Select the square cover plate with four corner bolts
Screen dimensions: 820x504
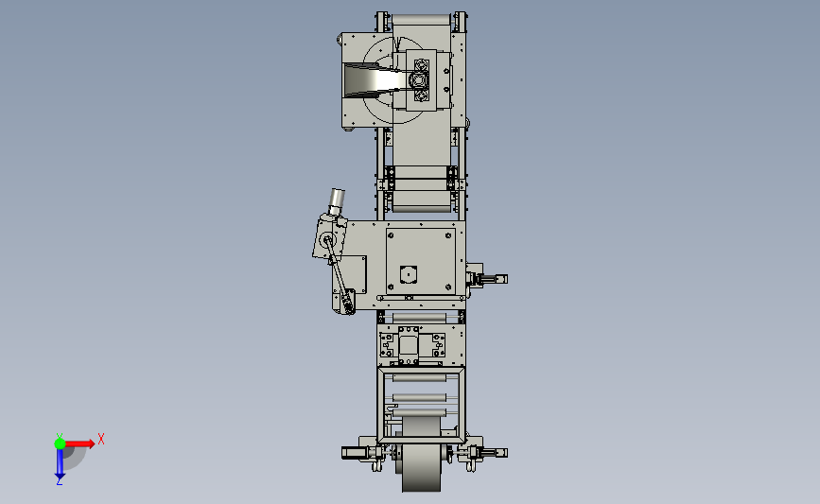tap(420, 261)
